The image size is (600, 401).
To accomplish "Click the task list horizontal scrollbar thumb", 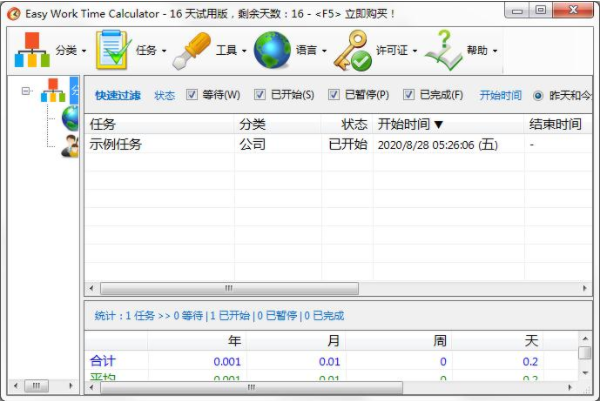I will coord(229,289).
